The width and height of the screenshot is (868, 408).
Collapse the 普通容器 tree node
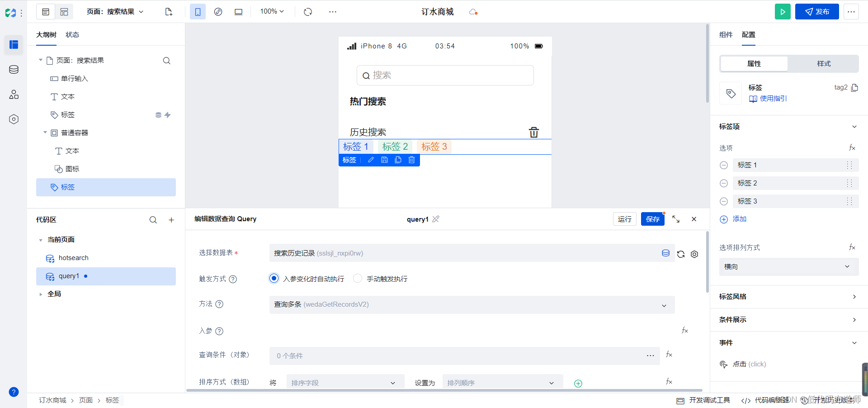pyautogui.click(x=45, y=133)
